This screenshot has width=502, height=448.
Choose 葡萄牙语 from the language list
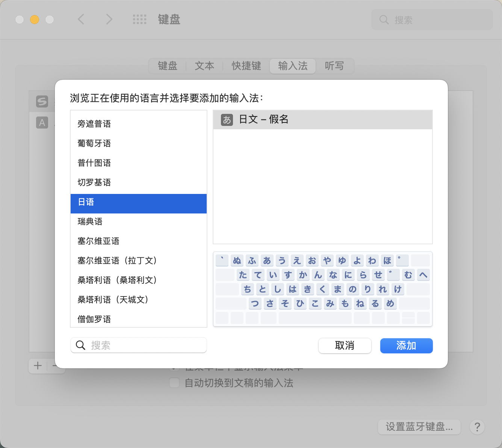click(94, 144)
